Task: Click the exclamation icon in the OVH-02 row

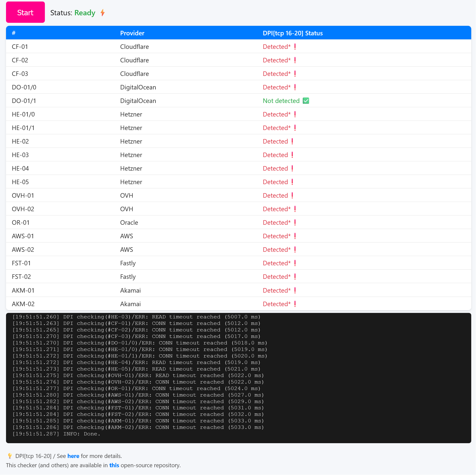Action: click(x=295, y=209)
